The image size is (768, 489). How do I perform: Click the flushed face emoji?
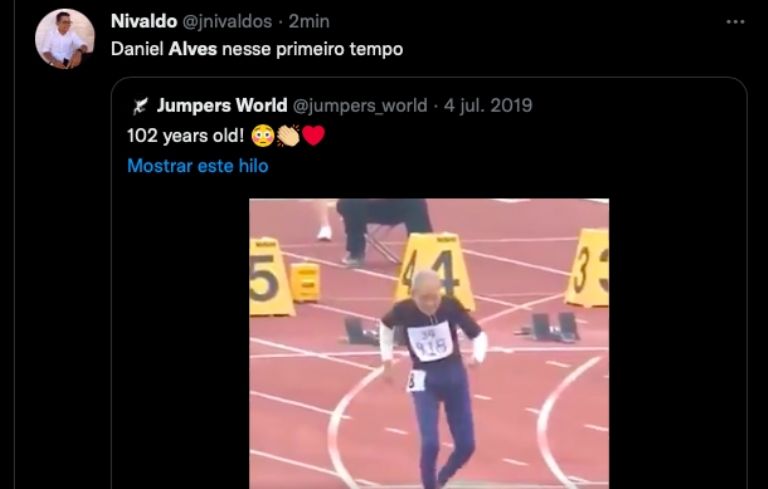tap(263, 136)
